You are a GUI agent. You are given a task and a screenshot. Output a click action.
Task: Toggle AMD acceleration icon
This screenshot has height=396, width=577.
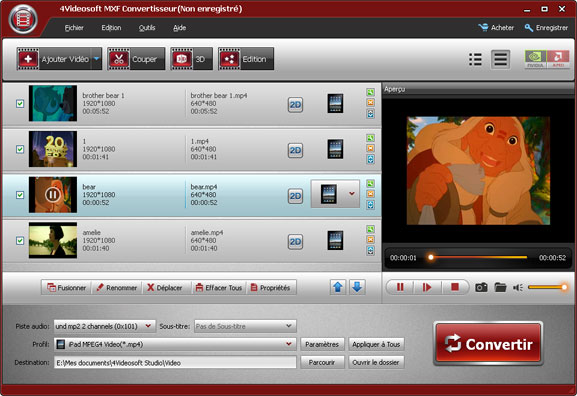point(558,59)
